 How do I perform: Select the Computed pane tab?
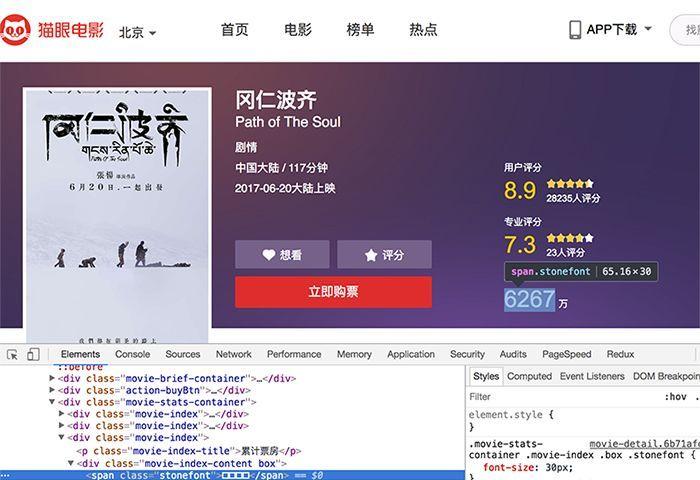(x=529, y=376)
